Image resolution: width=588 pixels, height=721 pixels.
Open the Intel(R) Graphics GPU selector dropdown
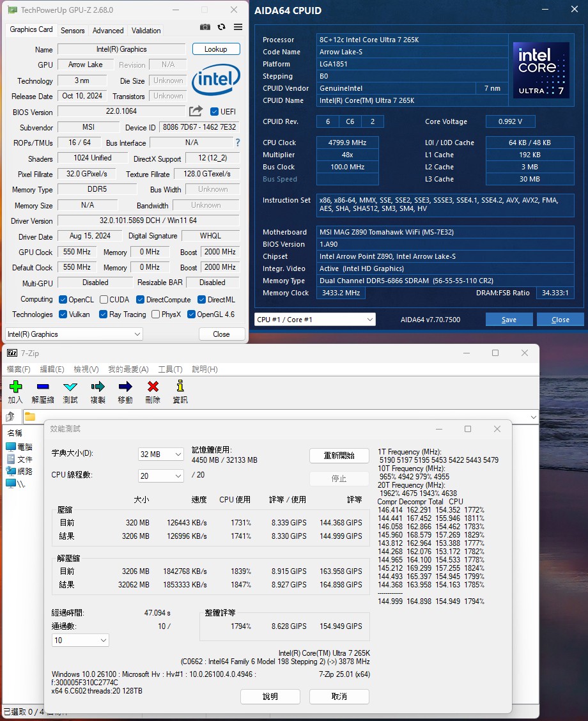click(x=74, y=334)
